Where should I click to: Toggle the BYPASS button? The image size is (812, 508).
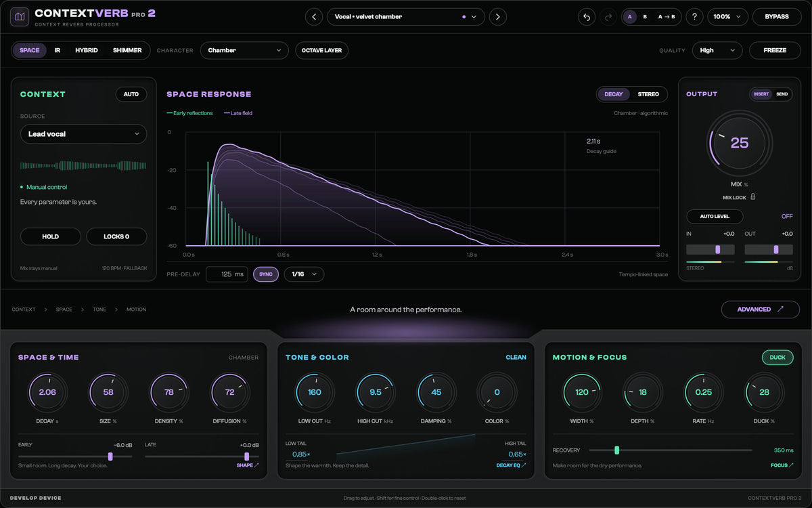point(777,16)
